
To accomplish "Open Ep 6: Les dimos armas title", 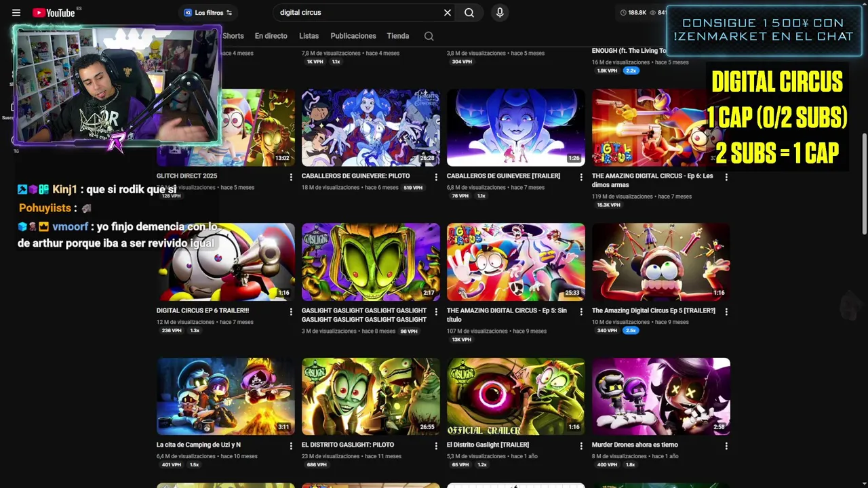I will 652,180.
